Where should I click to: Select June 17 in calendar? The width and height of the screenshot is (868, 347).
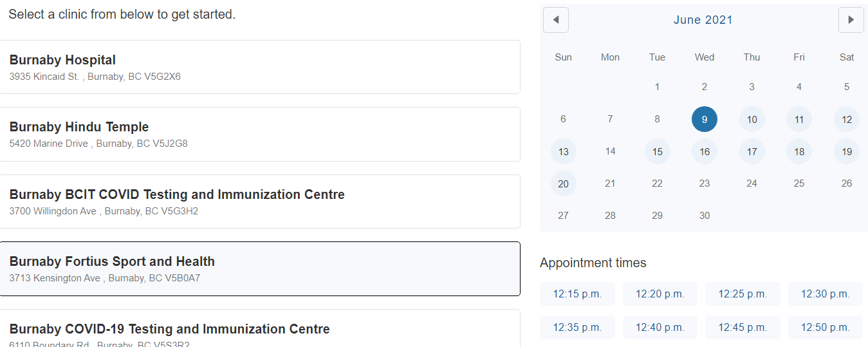[x=752, y=152]
